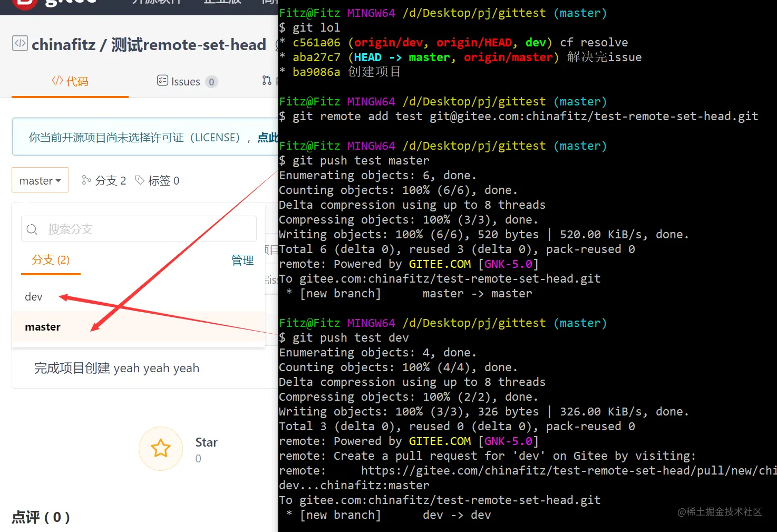This screenshot has height=532, width=777.
Task: Click the magnifier icon in branch search
Action: click(x=32, y=229)
